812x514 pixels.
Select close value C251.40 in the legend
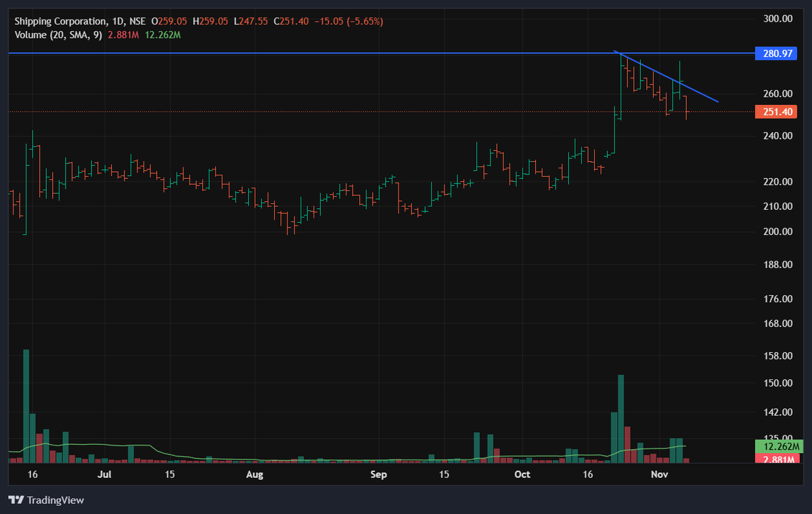(x=291, y=22)
